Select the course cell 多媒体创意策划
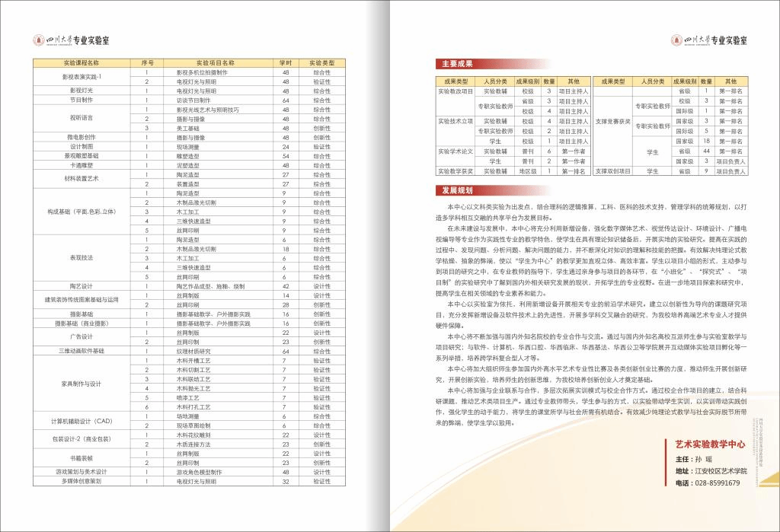Screen dimensions: 780x532 point(82,481)
